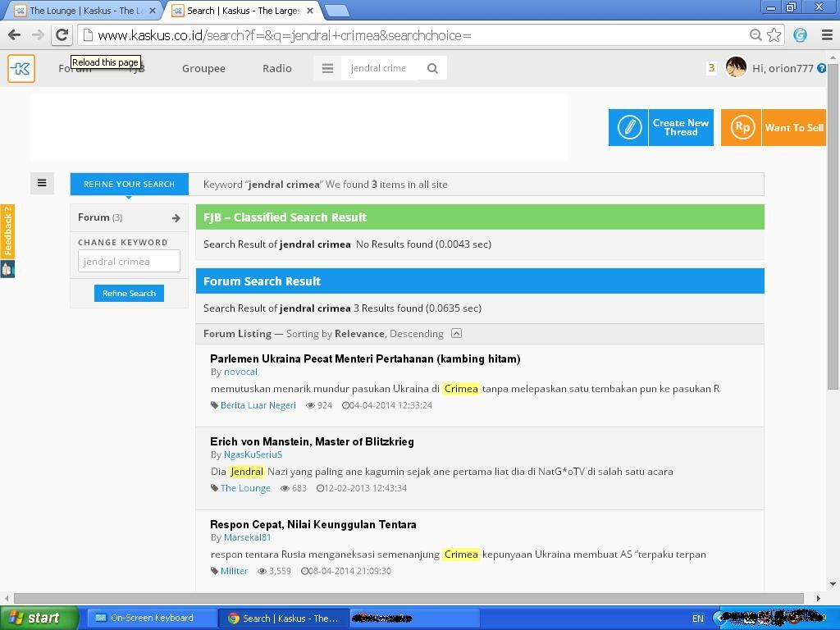Click the header search box with jendral crime
Viewport: 840px width, 630px height.
pyautogui.click(x=379, y=69)
